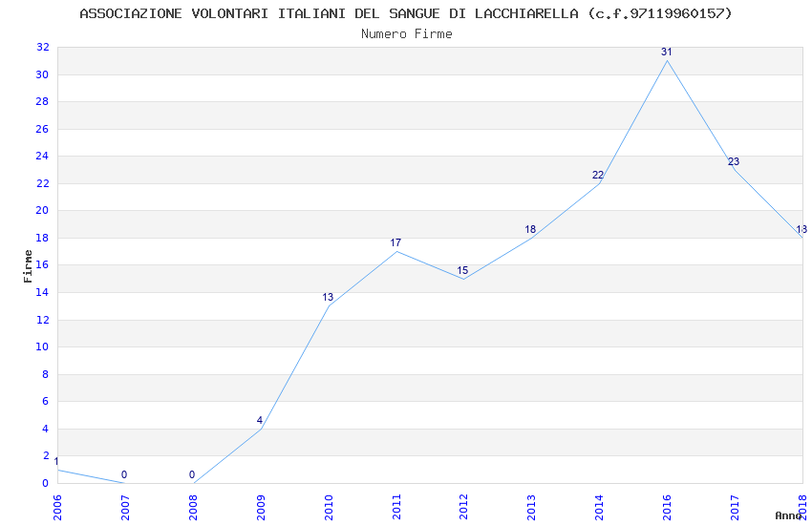Click data label 0 for year 2007

pos(124,474)
